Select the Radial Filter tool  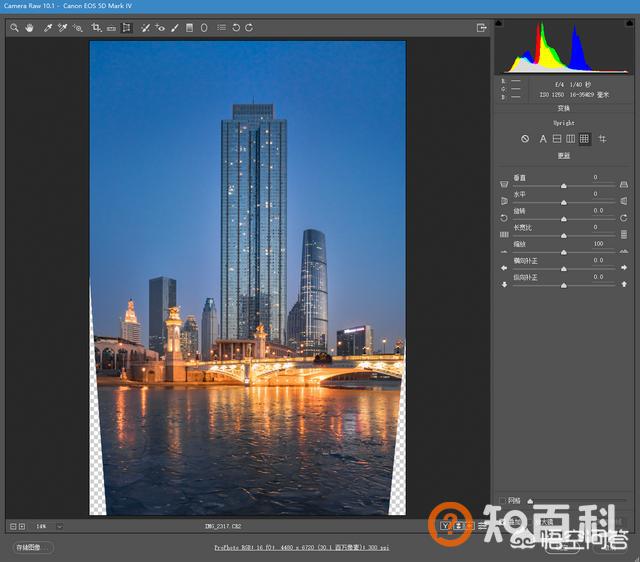[204, 28]
